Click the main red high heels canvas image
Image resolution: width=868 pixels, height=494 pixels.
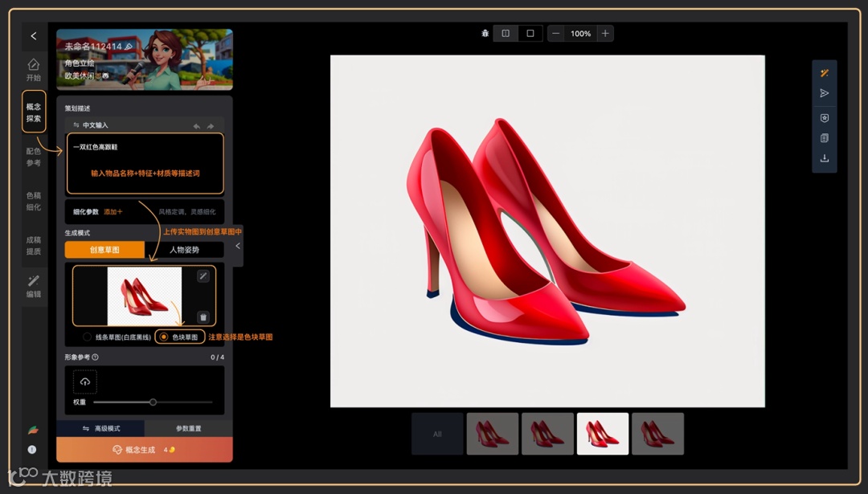tap(547, 231)
